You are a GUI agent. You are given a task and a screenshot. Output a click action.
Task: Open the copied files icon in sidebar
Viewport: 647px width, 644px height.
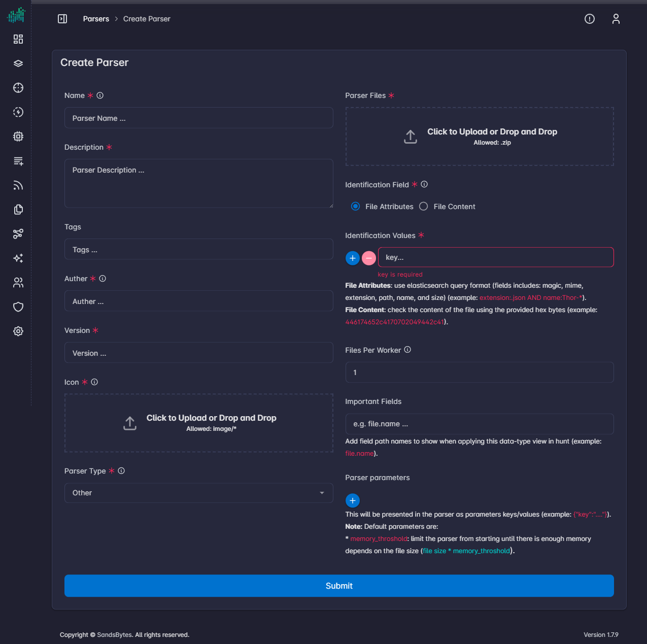coord(18,210)
